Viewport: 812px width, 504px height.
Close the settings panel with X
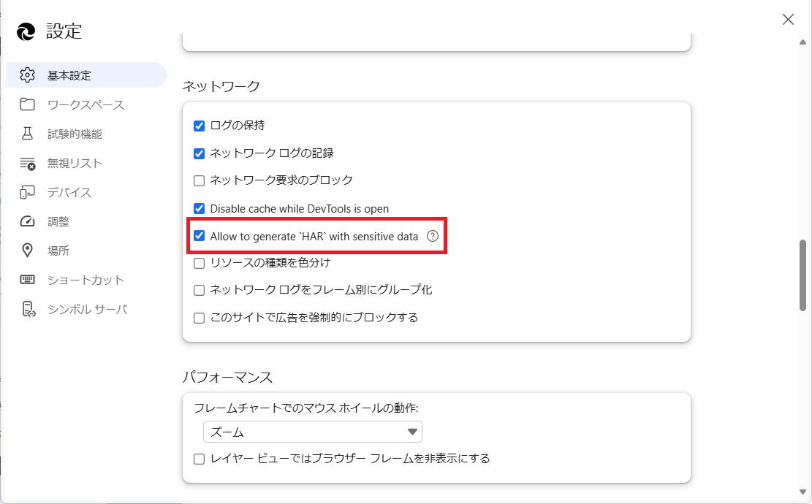tap(788, 20)
